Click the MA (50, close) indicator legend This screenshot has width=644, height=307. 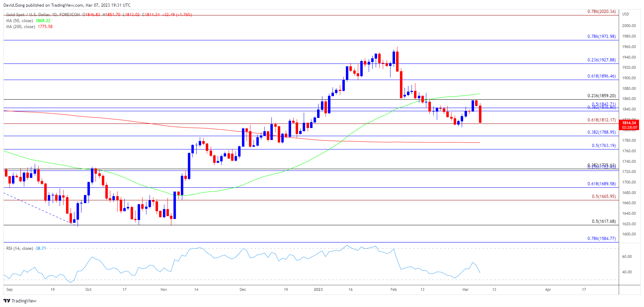tap(20, 21)
